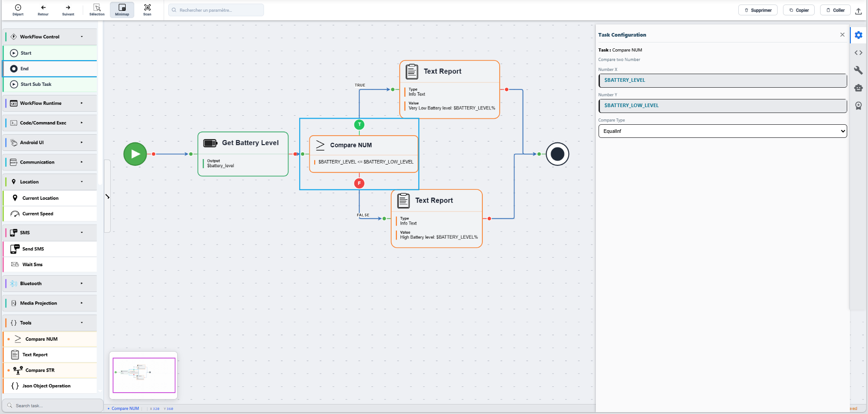
Task: Select the Very Low Battery Text Report node
Action: (450, 89)
